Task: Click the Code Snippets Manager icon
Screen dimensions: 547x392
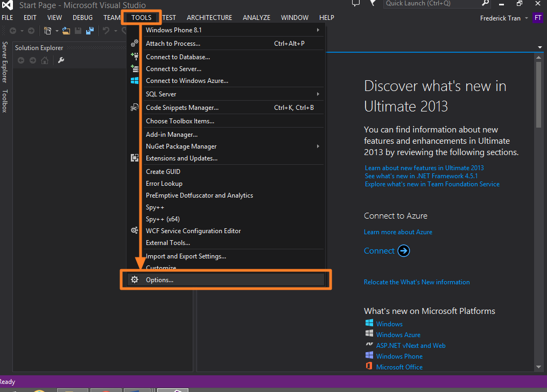Action: click(135, 107)
